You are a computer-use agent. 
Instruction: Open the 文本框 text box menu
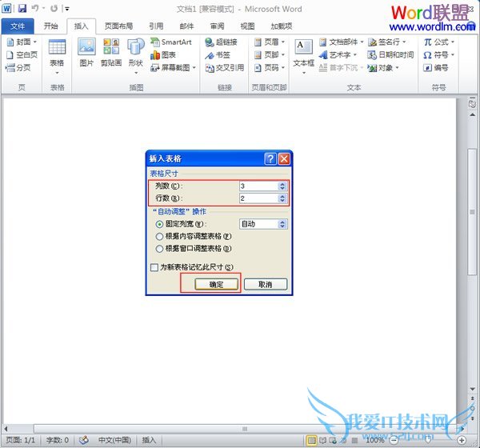[x=303, y=56]
